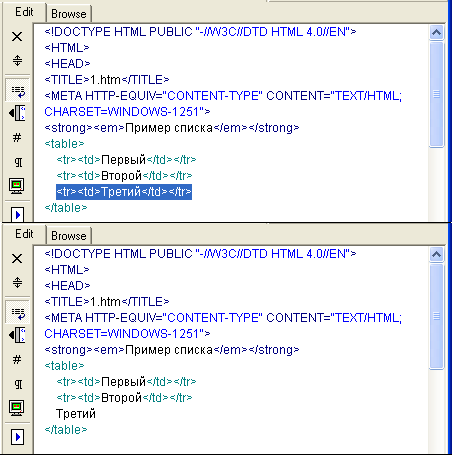This screenshot has height=455, width=452.
Task: Expand the blue arrow button in upper editor
Action: [18, 214]
